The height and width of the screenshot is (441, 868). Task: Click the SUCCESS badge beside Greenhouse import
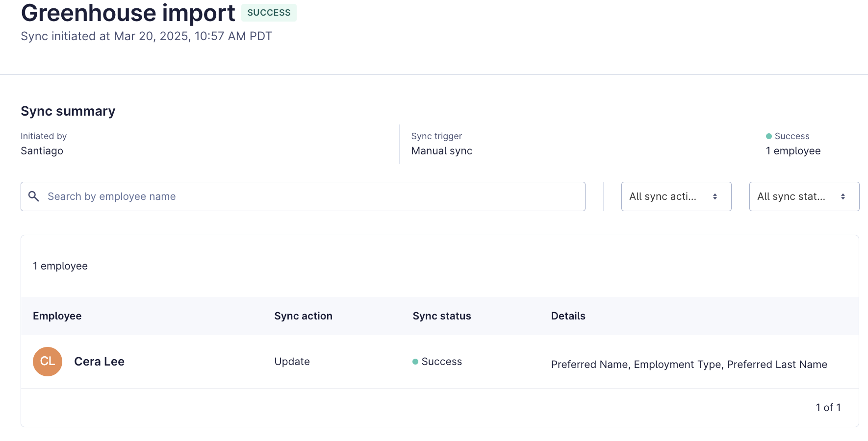[x=269, y=13]
